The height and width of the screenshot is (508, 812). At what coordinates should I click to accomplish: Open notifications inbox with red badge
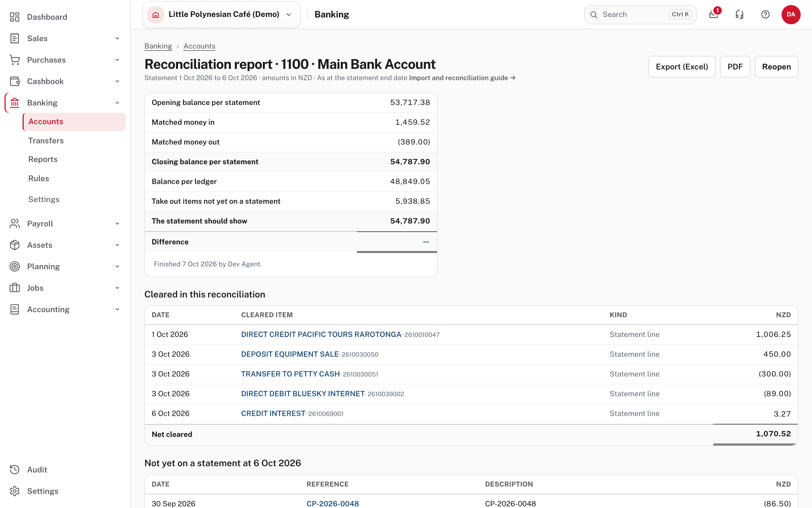[x=714, y=14]
